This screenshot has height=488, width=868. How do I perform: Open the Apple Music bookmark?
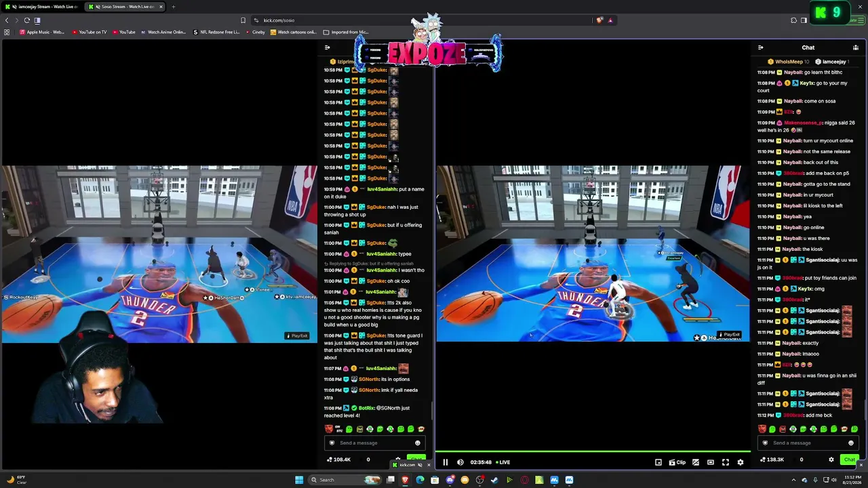click(41, 32)
